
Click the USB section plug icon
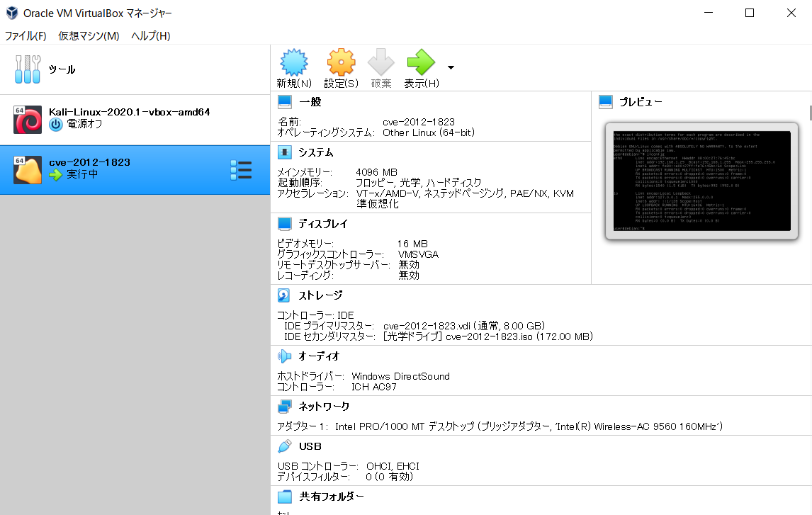[284, 446]
